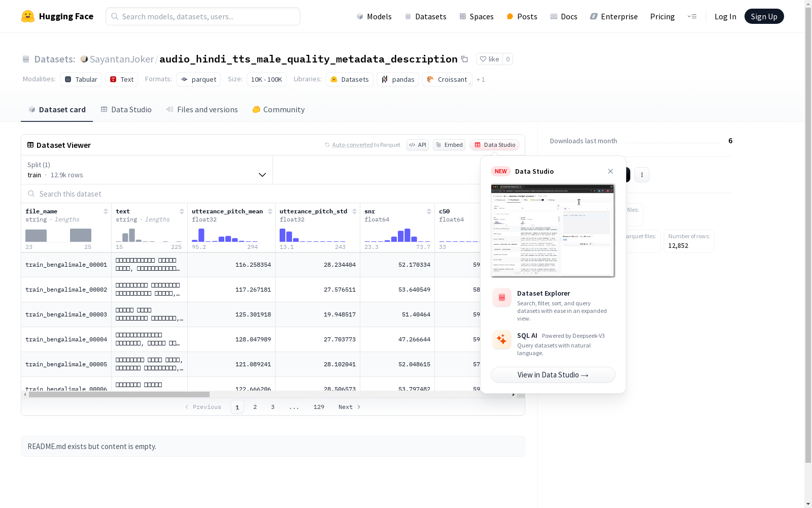Switch to the Data Studio tab
Image resolution: width=812 pixels, height=508 pixels.
tap(126, 110)
